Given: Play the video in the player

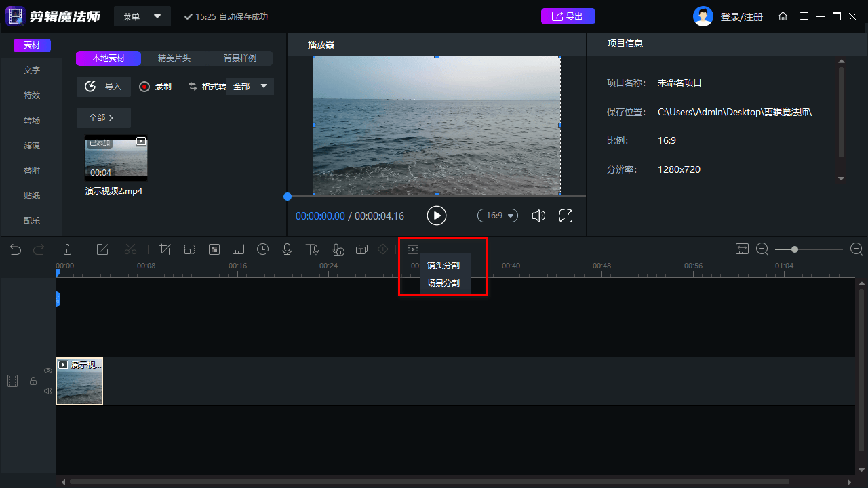Looking at the screenshot, I should pyautogui.click(x=437, y=216).
